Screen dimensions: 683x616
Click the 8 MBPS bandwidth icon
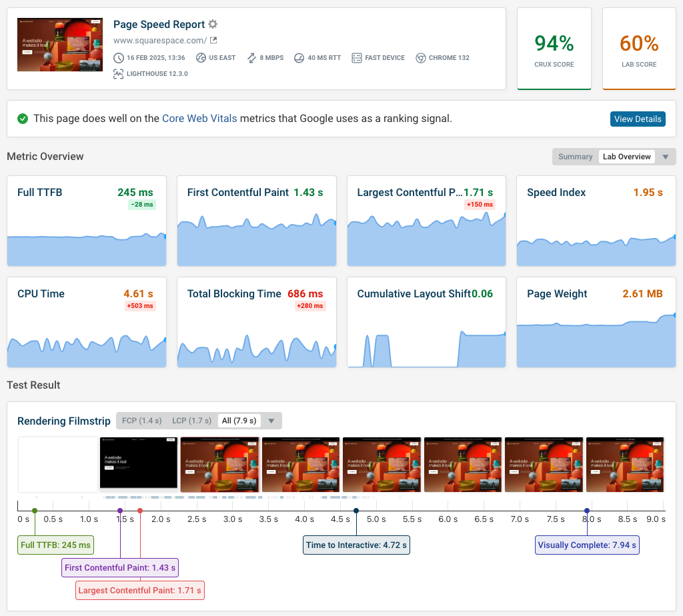(251, 58)
